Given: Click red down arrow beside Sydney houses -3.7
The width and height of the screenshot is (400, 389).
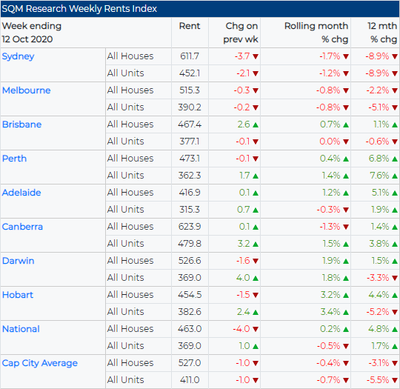Looking at the screenshot, I should point(256,57).
